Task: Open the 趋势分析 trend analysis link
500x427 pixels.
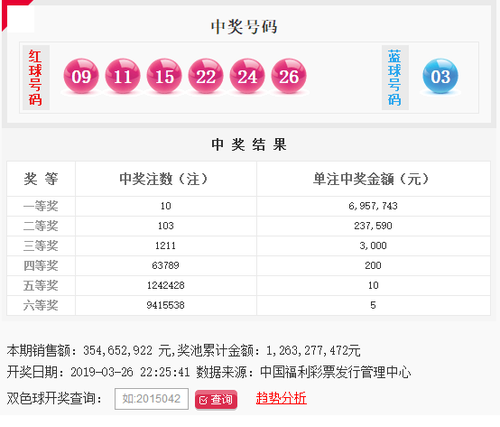Action: click(x=281, y=398)
